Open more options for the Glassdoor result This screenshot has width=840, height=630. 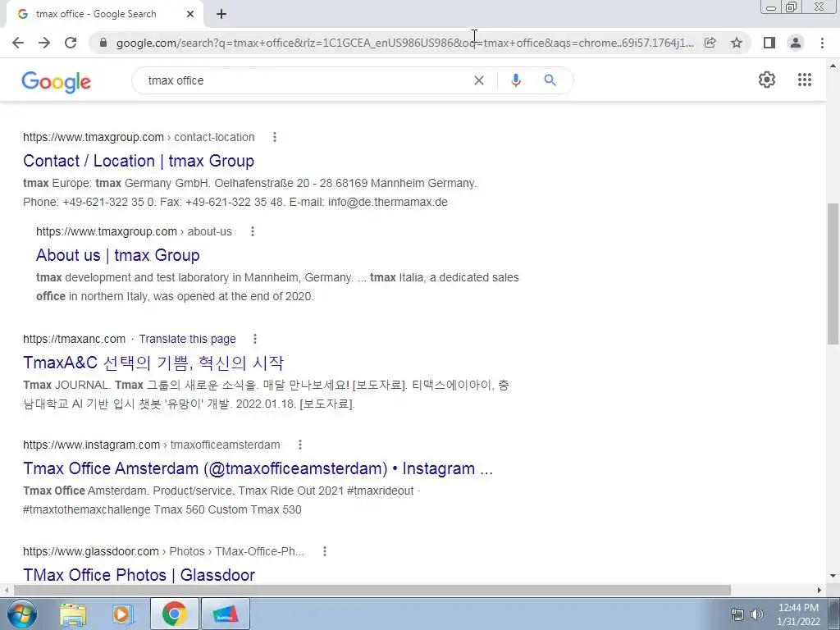pyautogui.click(x=325, y=551)
